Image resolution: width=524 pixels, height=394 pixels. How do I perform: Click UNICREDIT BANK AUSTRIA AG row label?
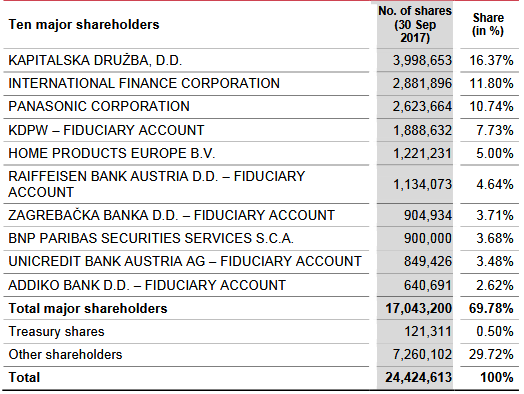click(x=185, y=261)
